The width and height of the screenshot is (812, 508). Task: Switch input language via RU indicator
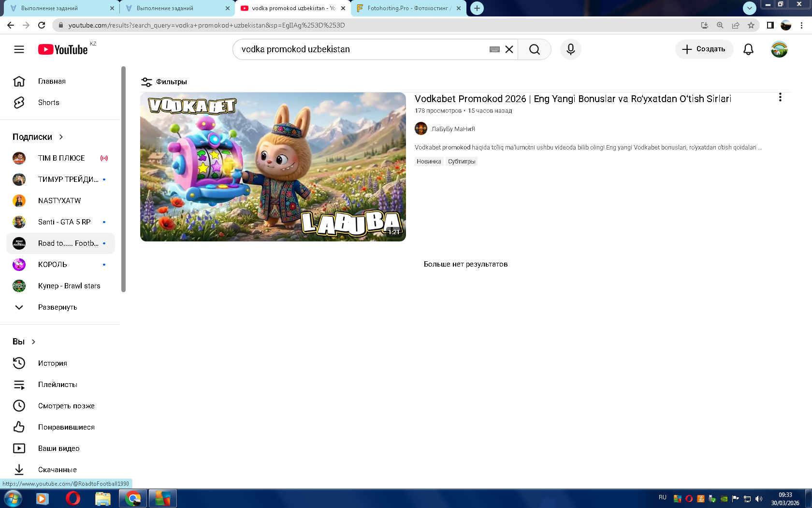(662, 497)
